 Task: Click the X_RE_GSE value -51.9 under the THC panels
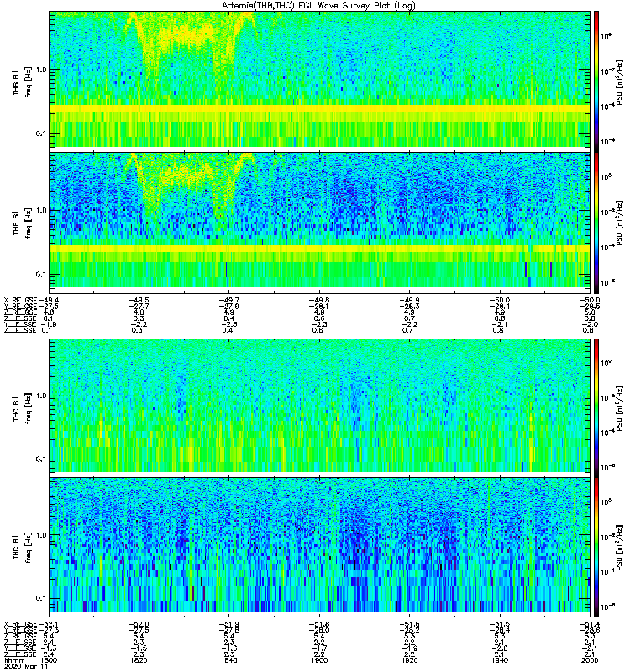(x=228, y=624)
